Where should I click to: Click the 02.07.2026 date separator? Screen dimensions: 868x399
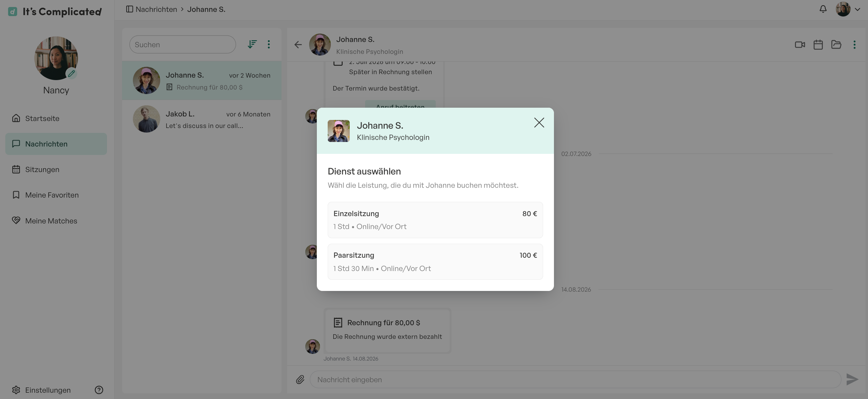(x=576, y=154)
